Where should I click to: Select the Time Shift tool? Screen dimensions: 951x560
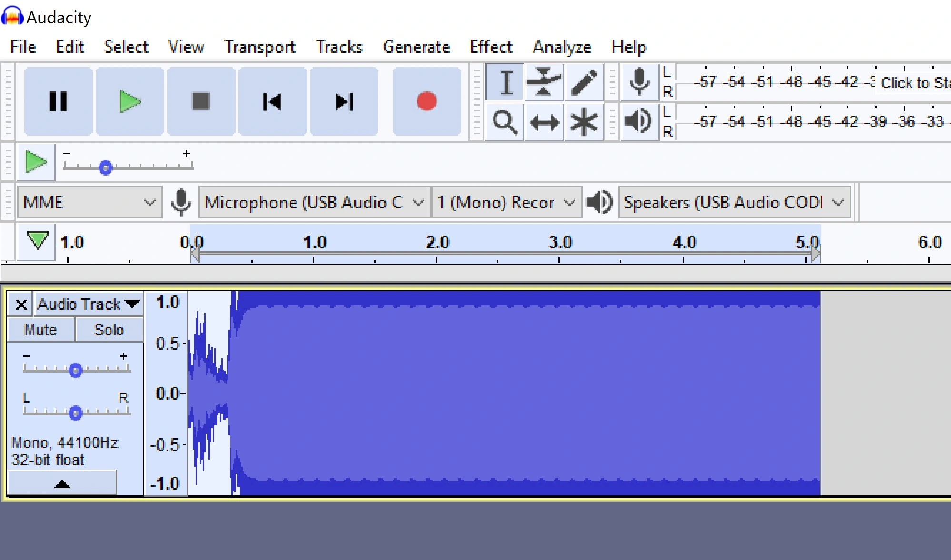544,122
